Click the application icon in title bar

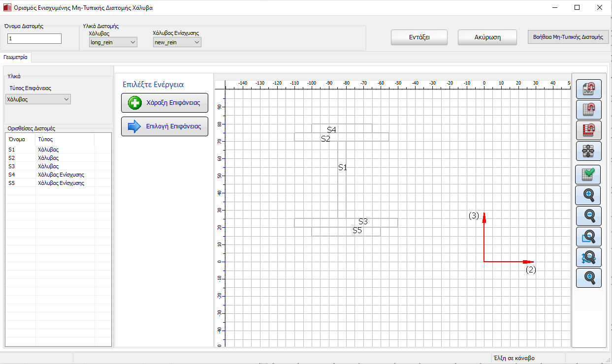point(7,8)
